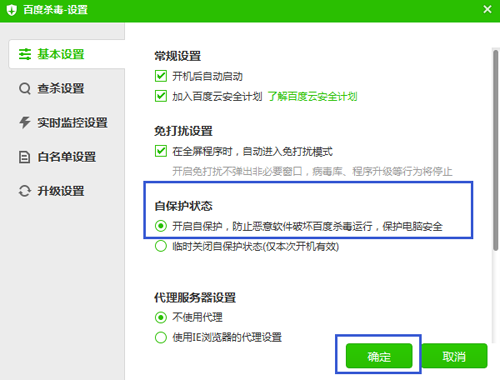Open the 基本设置 tab
This screenshot has height=380, width=500.
point(67,54)
